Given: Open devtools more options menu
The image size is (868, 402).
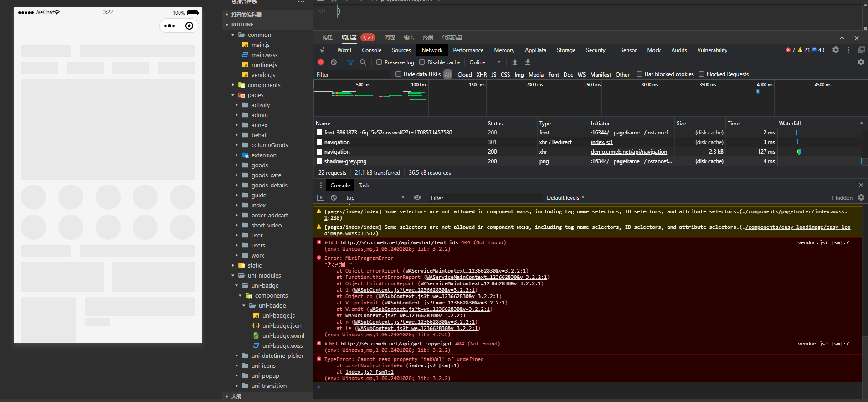Looking at the screenshot, I should pos(848,50).
